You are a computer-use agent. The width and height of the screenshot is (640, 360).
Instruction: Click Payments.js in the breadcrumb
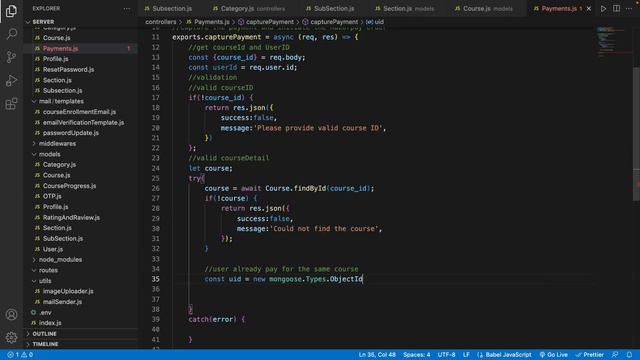coord(211,22)
